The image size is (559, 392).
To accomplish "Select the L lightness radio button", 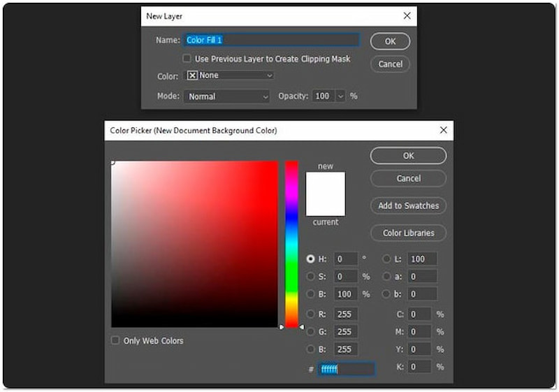I will (x=386, y=259).
